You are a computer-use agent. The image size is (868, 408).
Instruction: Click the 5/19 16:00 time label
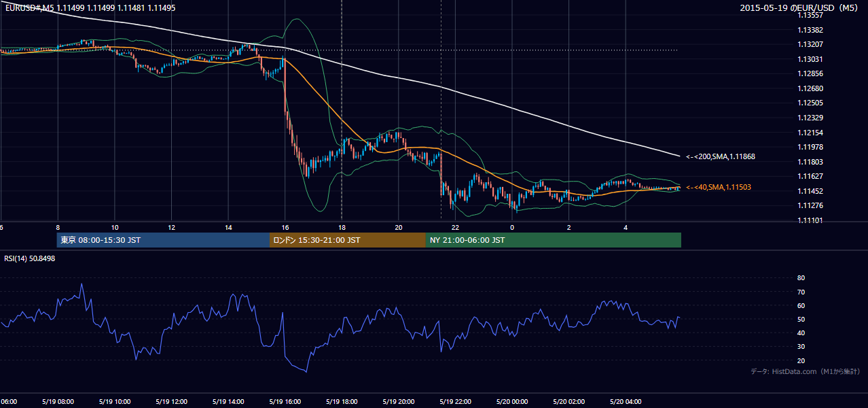tap(285, 402)
